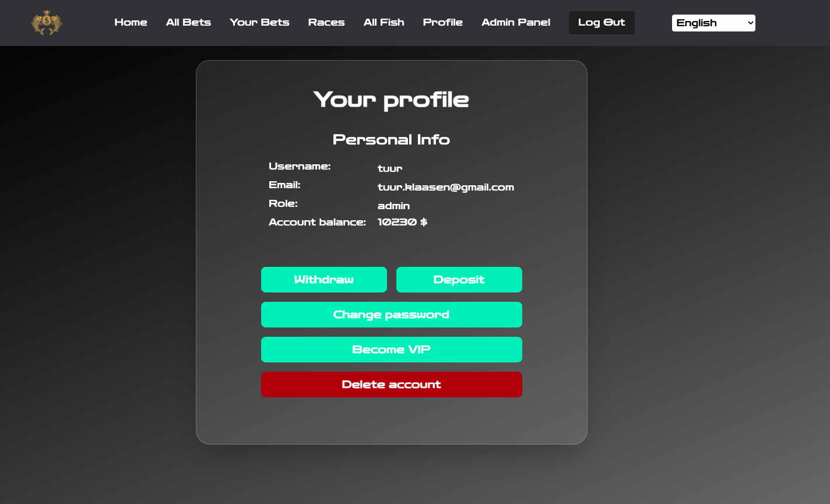Go to Your Bets
830x504 pixels.
click(x=259, y=23)
